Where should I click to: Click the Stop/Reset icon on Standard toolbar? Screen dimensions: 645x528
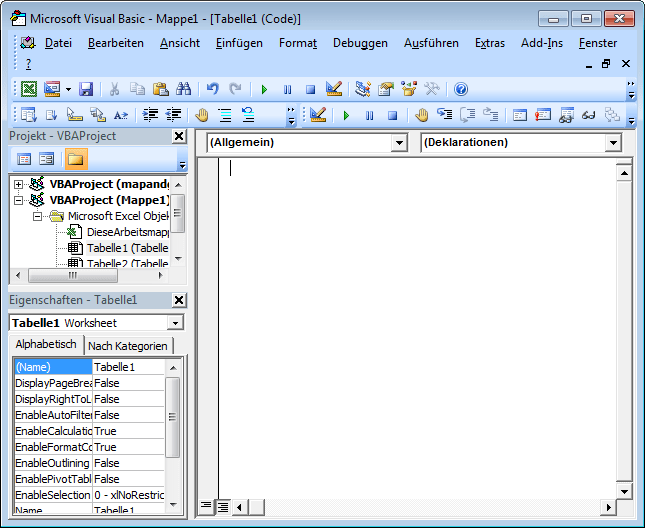coord(310,89)
